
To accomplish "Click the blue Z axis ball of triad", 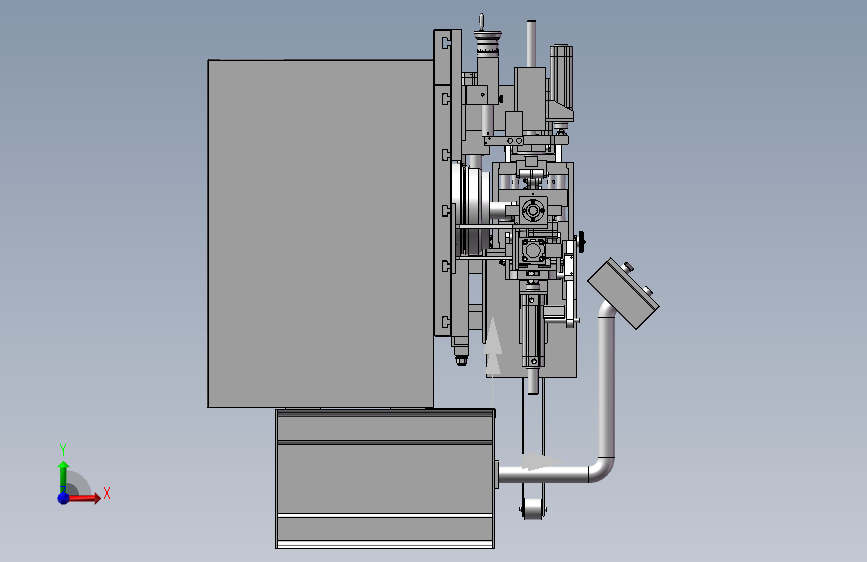I will coord(63,498).
